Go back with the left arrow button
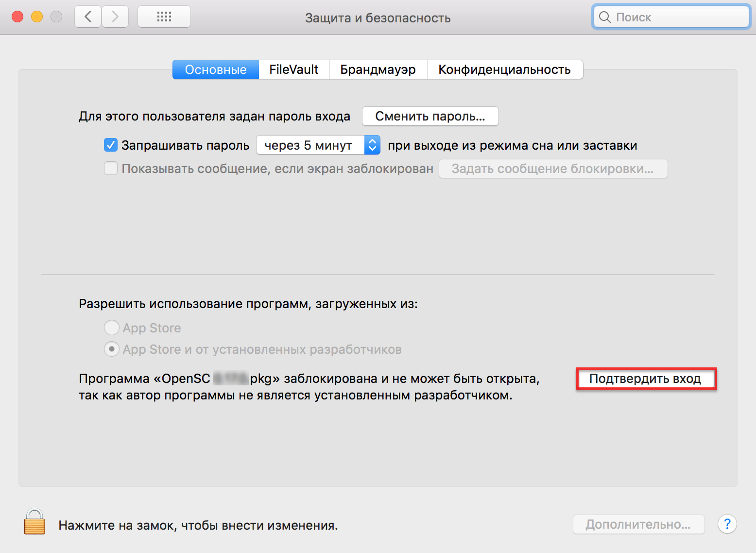 (x=88, y=17)
